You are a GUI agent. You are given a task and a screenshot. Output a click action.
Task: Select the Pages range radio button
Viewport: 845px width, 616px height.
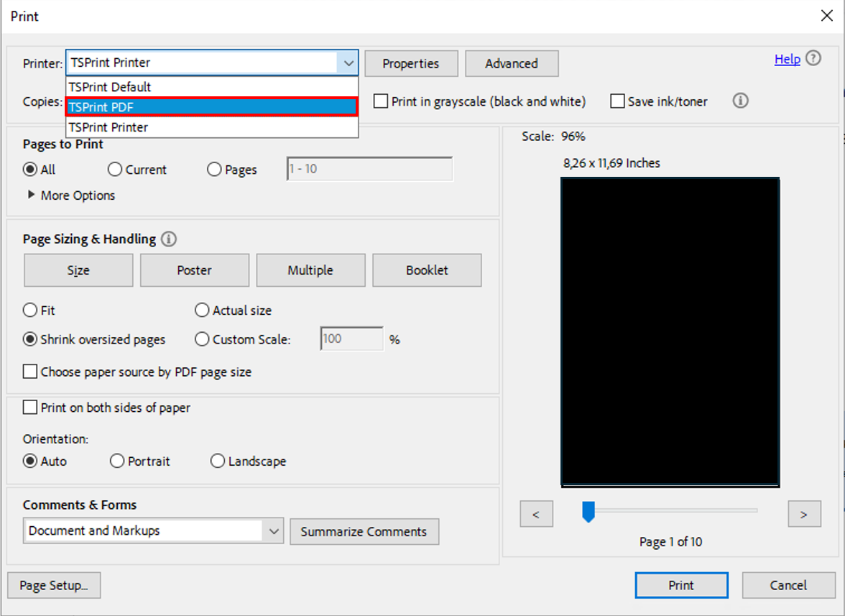[x=214, y=169]
